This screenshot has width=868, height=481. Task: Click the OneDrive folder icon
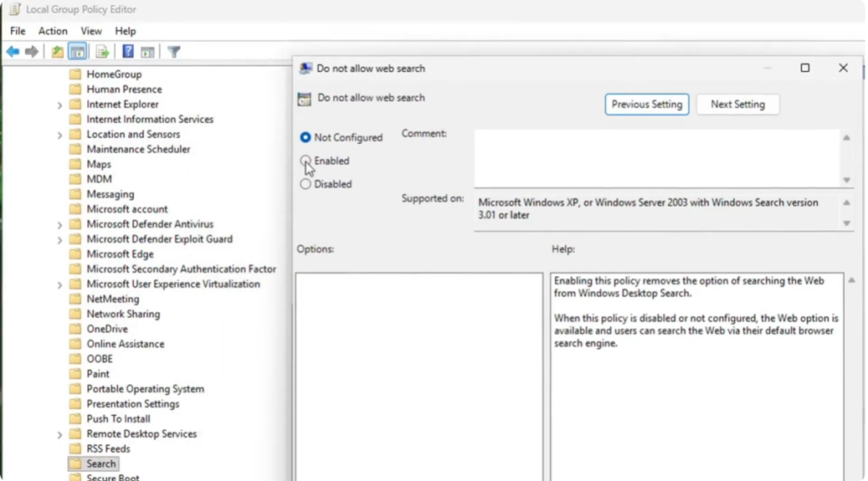75,329
